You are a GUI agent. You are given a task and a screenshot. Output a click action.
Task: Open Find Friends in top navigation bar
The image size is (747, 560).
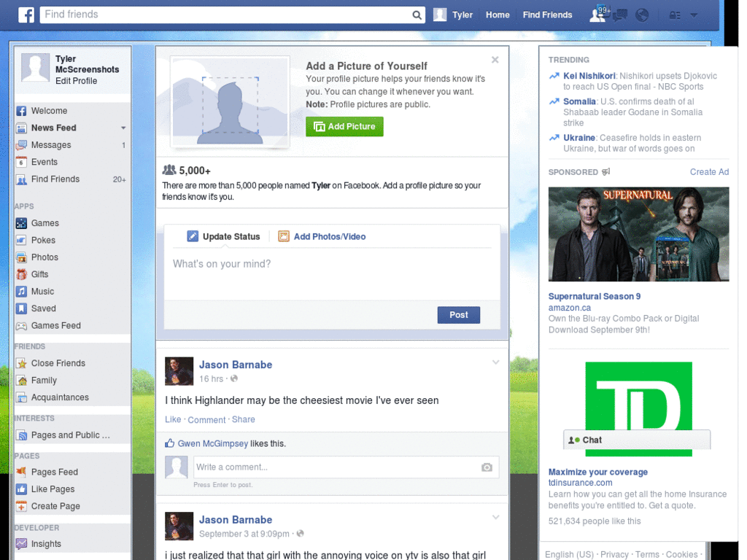(547, 15)
